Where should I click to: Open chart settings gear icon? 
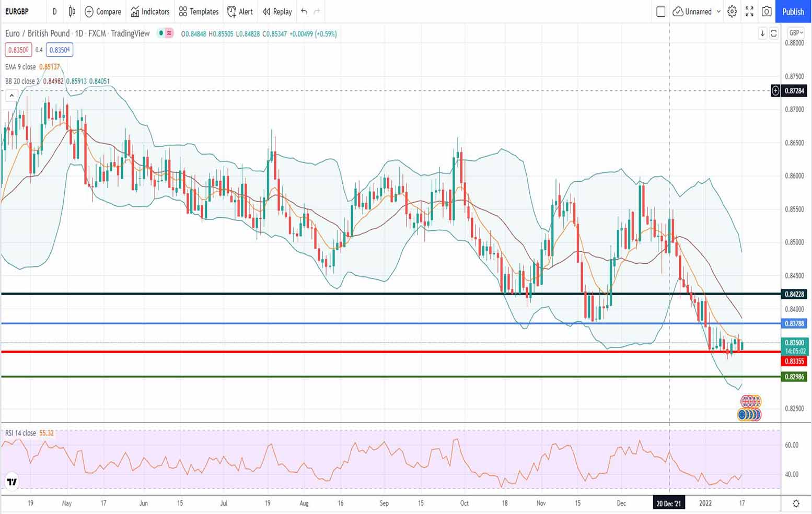[x=732, y=11]
